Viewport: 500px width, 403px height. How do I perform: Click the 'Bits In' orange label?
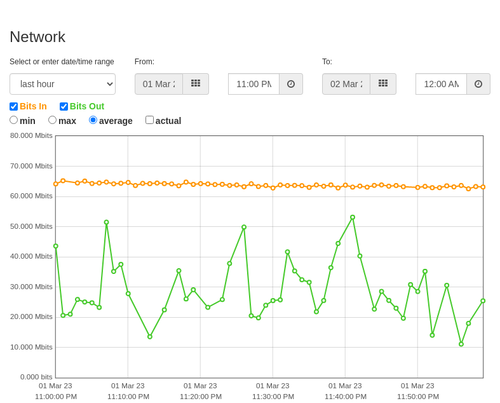33,106
